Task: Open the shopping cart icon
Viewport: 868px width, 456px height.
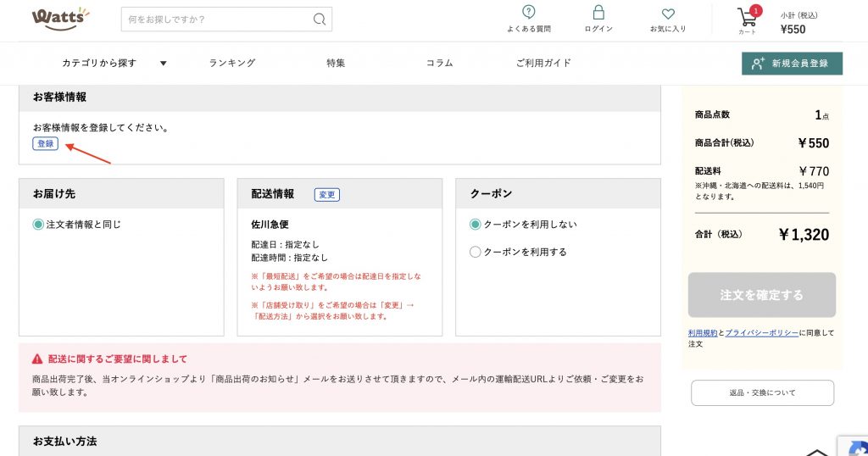Action: (x=747, y=17)
